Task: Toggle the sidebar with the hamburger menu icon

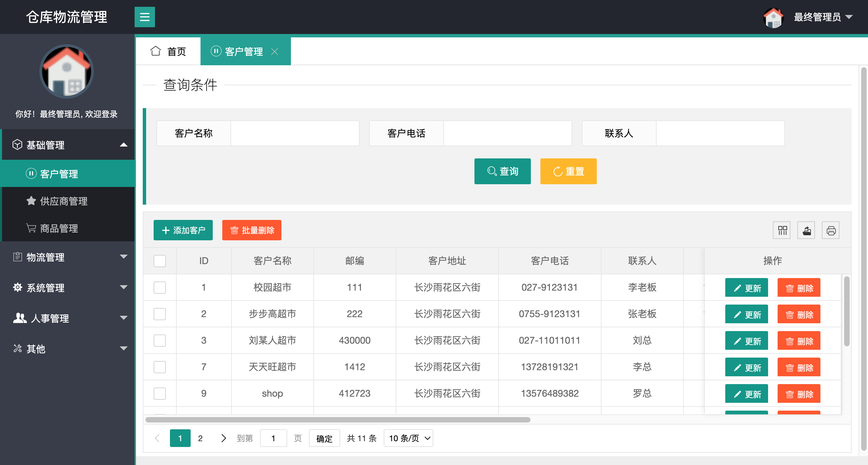Action: pyautogui.click(x=144, y=17)
